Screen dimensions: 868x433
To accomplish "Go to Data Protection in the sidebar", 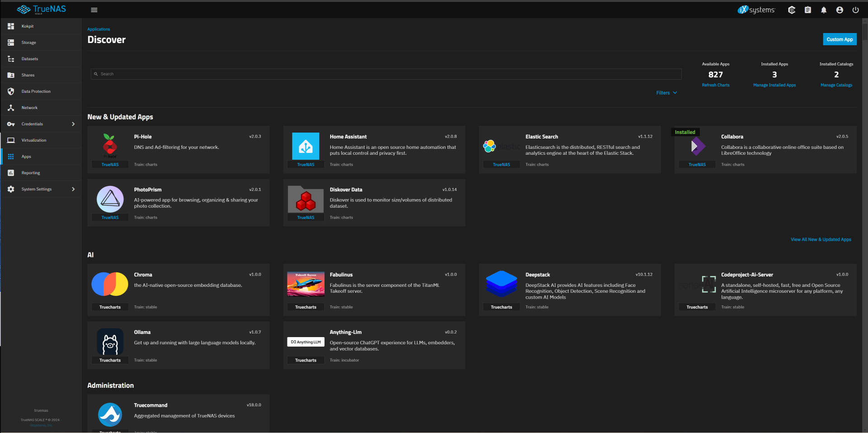I will (36, 91).
